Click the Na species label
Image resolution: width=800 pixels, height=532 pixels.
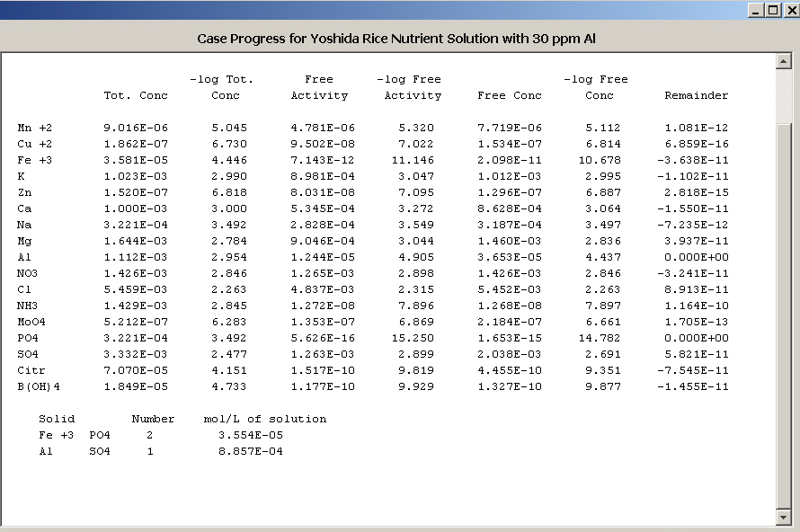tap(24, 225)
